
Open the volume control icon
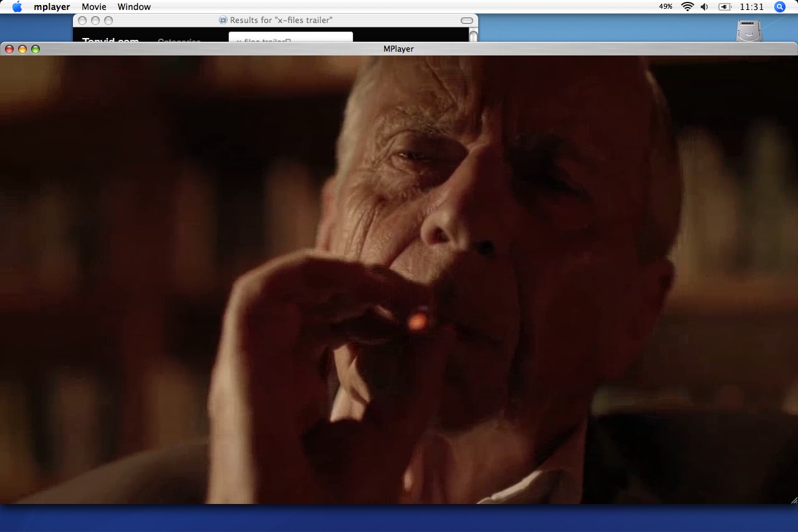(x=704, y=7)
